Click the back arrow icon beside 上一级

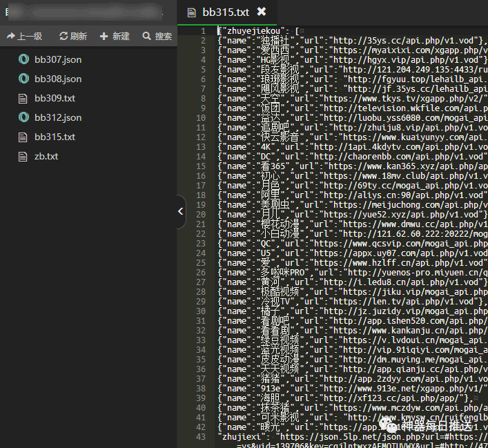pyautogui.click(x=11, y=36)
